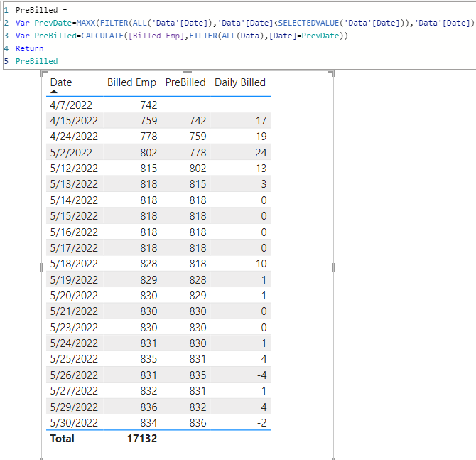This screenshot has height=460, width=476.
Task: Click Billed Emp value 834
Action: click(x=148, y=423)
